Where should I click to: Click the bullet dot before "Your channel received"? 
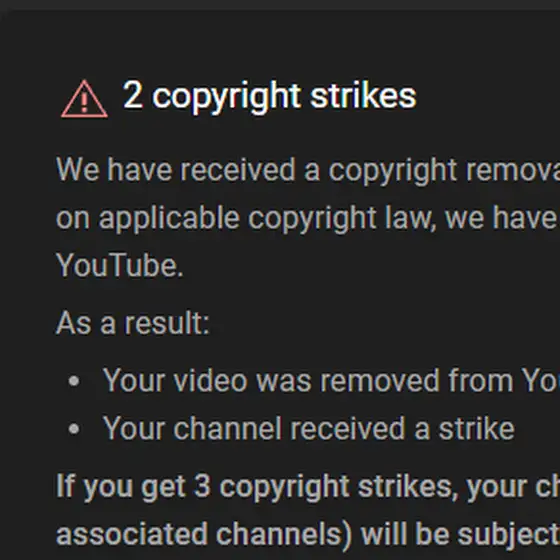click(74, 429)
